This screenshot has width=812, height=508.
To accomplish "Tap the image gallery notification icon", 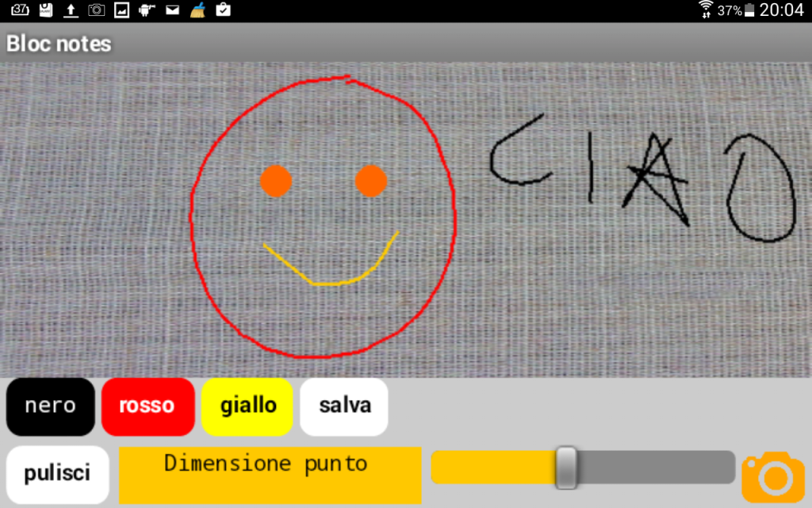I will point(121,10).
